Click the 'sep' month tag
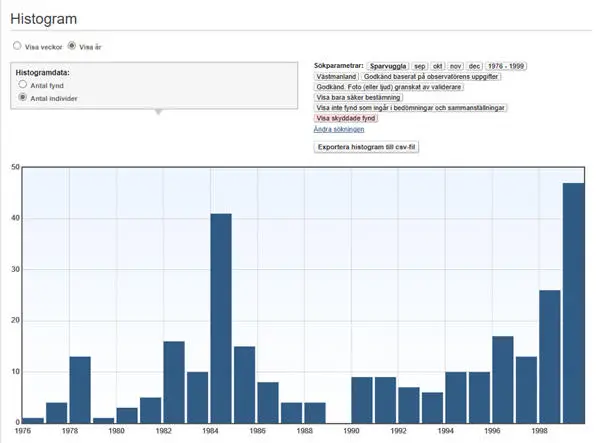The width and height of the screenshot is (601, 443). [420, 65]
